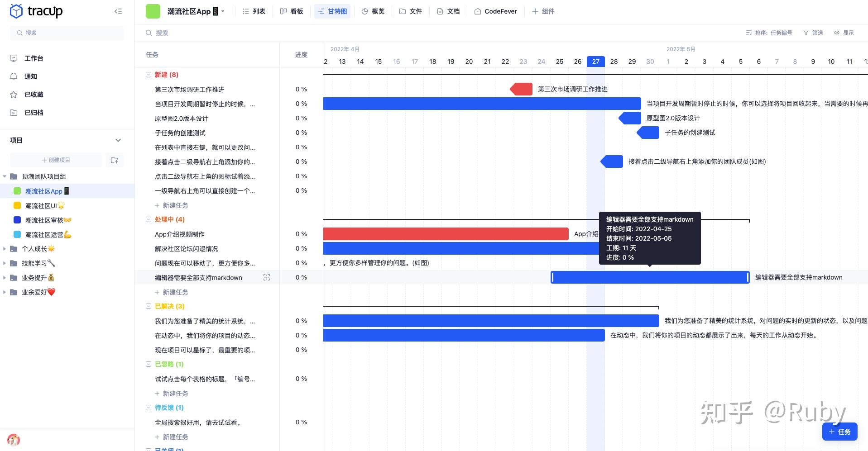Viewport: 868px width, 451px height.
Task: Open task 第三次市场调研工作推进 in list
Action: click(190, 90)
